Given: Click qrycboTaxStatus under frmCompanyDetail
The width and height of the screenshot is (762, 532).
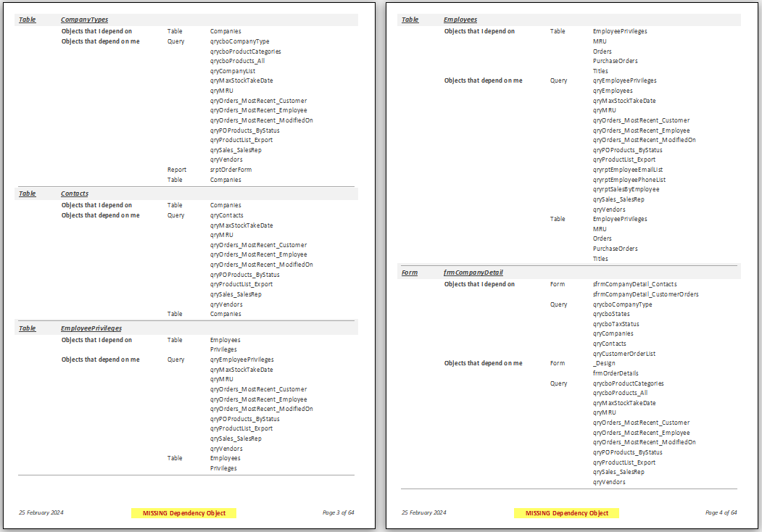Looking at the screenshot, I should pyautogui.click(x=616, y=324).
